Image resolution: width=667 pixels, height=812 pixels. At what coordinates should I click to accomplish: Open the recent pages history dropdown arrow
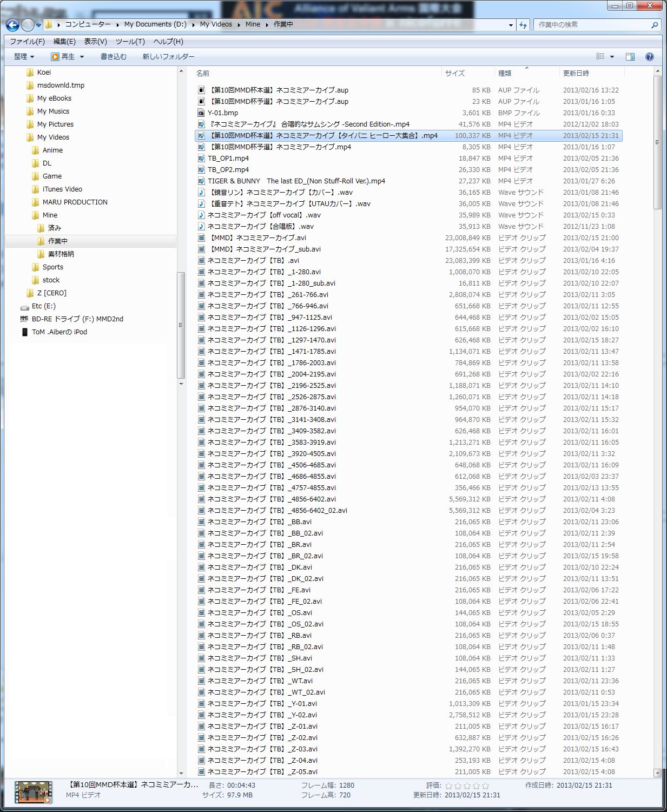[x=38, y=25]
